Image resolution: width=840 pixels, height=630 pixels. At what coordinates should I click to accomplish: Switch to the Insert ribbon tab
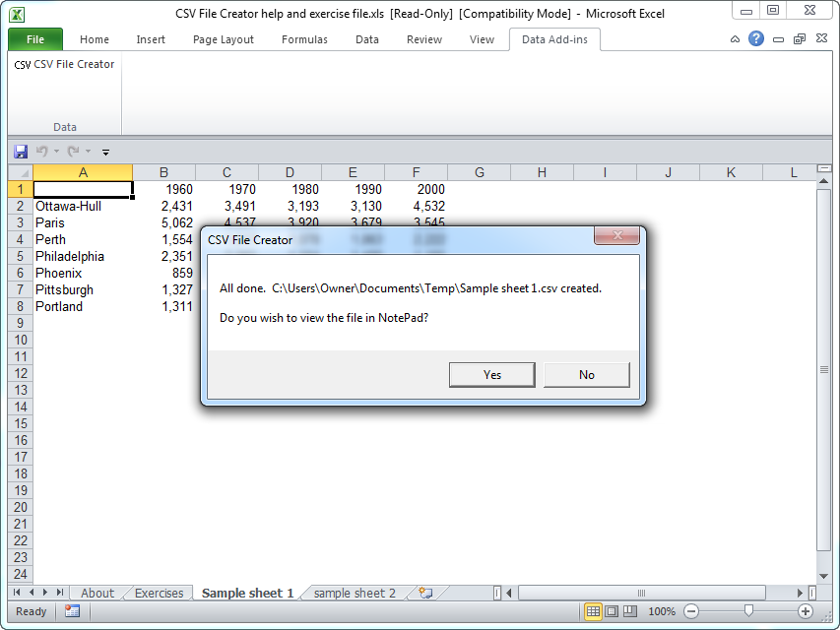(x=151, y=39)
